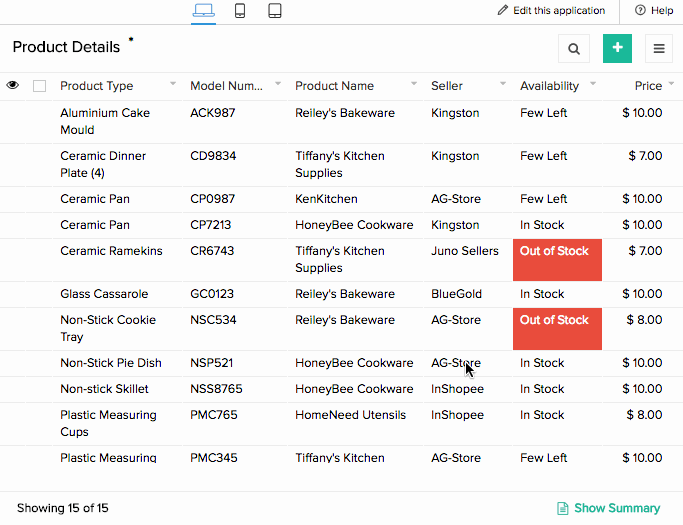The height and width of the screenshot is (525, 683).
Task: Switch to mobile phone preview icon
Action: pos(240,11)
